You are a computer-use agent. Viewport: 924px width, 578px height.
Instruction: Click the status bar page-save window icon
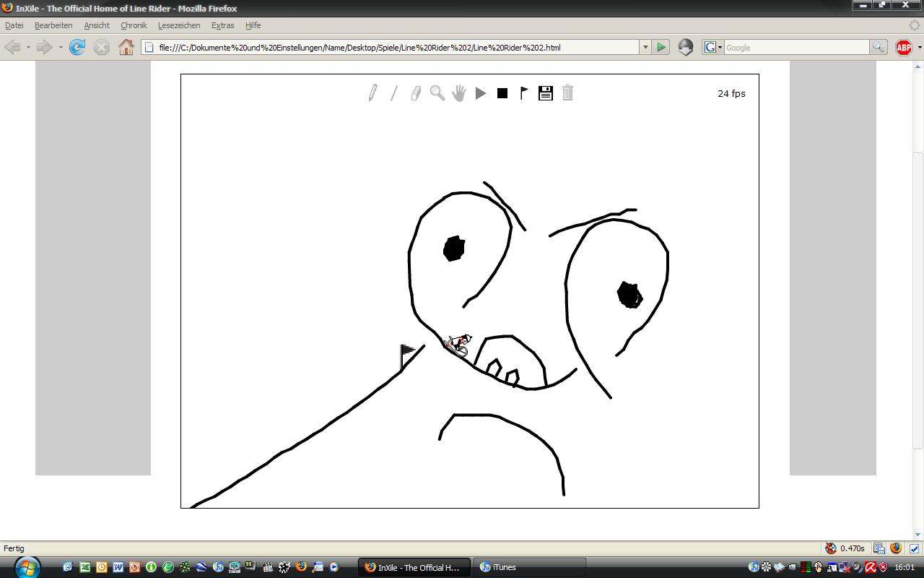click(879, 548)
